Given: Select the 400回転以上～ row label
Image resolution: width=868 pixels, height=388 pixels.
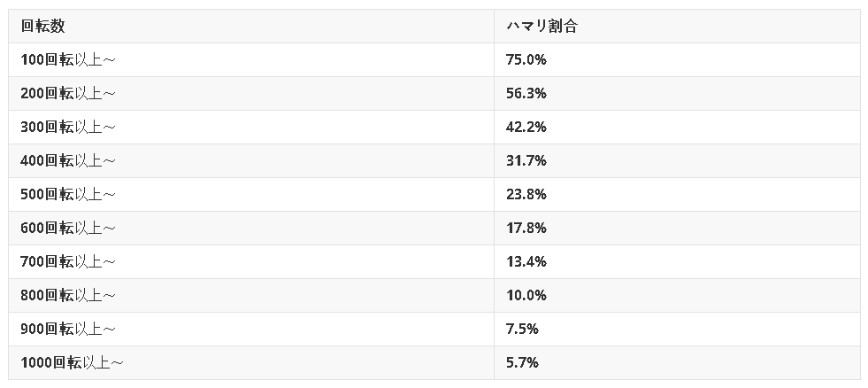Looking at the screenshot, I should [68, 160].
